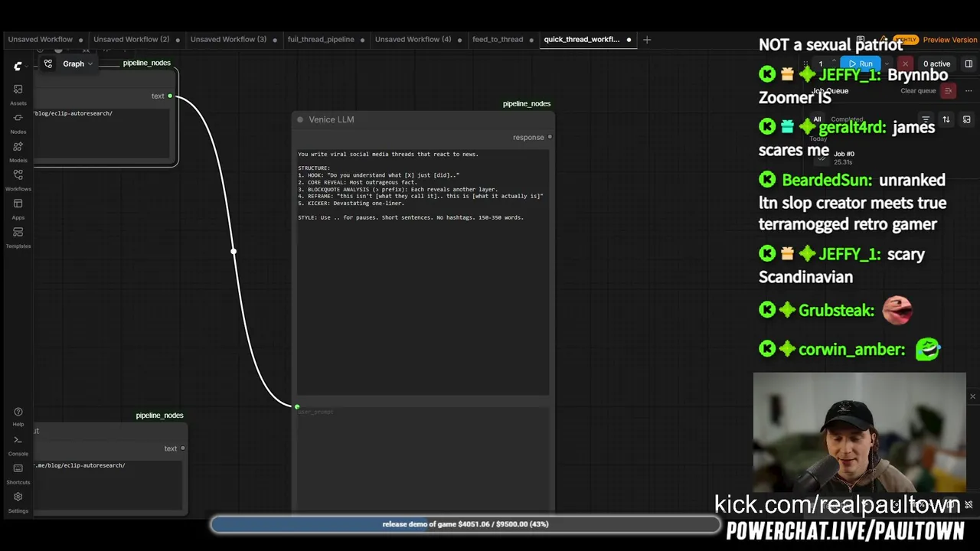Toggle the right side panel layout
This screenshot has width=980, height=551.
tap(969, 64)
